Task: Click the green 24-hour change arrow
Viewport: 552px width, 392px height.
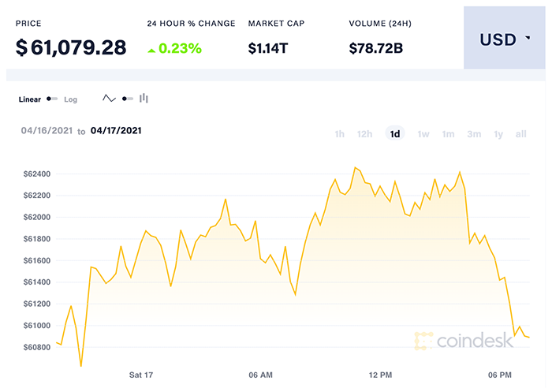Action: point(151,49)
